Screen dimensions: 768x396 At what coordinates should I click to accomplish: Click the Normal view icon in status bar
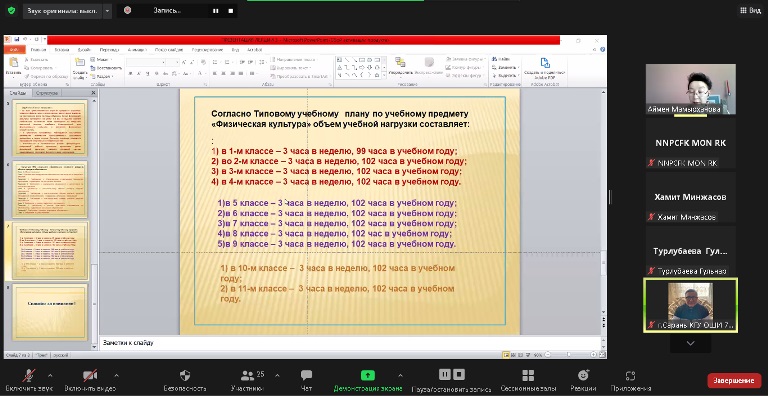pos(506,354)
